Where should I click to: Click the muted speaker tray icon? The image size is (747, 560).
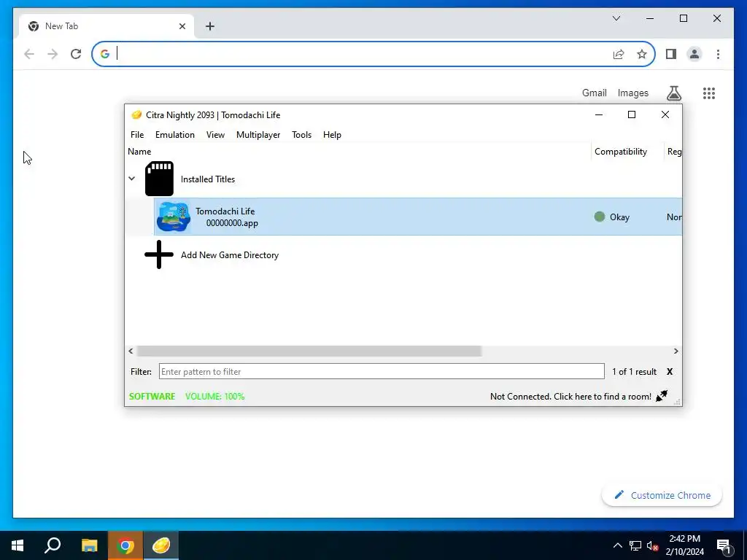coord(652,545)
